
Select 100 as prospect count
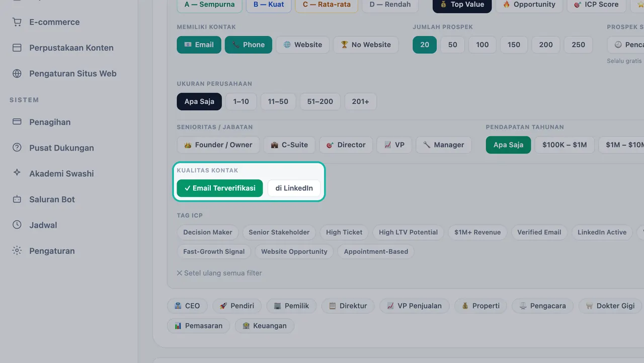tap(482, 45)
